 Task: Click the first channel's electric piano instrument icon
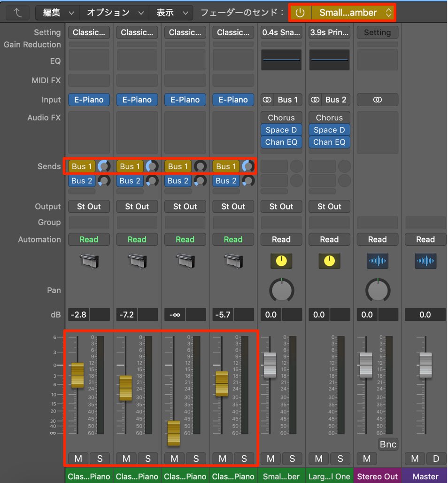[x=89, y=261]
